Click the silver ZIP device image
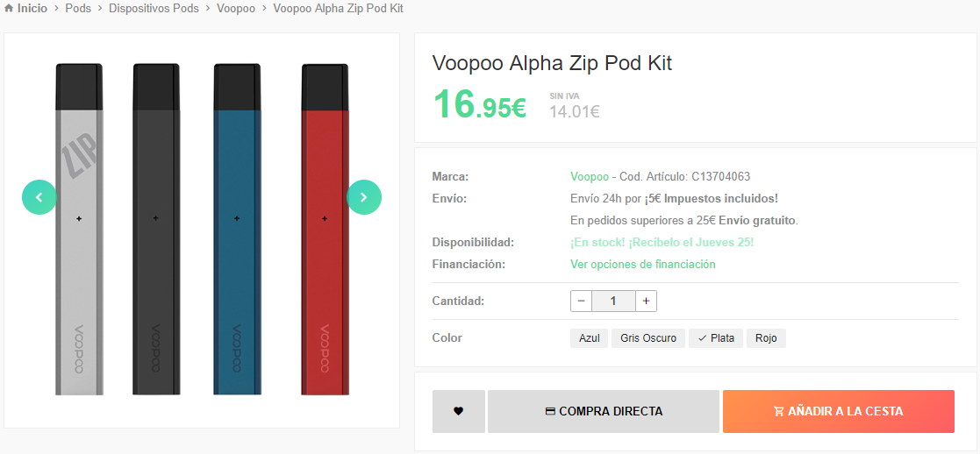The width and height of the screenshot is (980, 454). (79, 229)
